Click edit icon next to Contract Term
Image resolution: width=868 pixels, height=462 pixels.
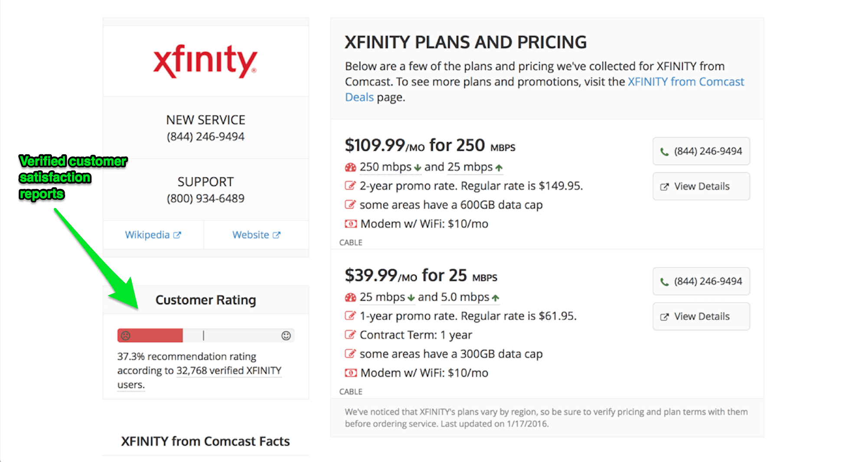(350, 335)
